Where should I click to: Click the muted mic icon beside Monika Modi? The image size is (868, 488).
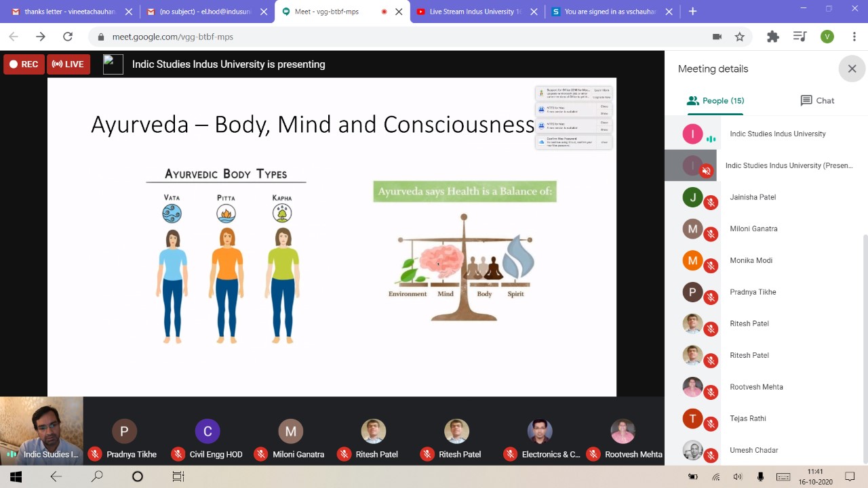coord(711,266)
